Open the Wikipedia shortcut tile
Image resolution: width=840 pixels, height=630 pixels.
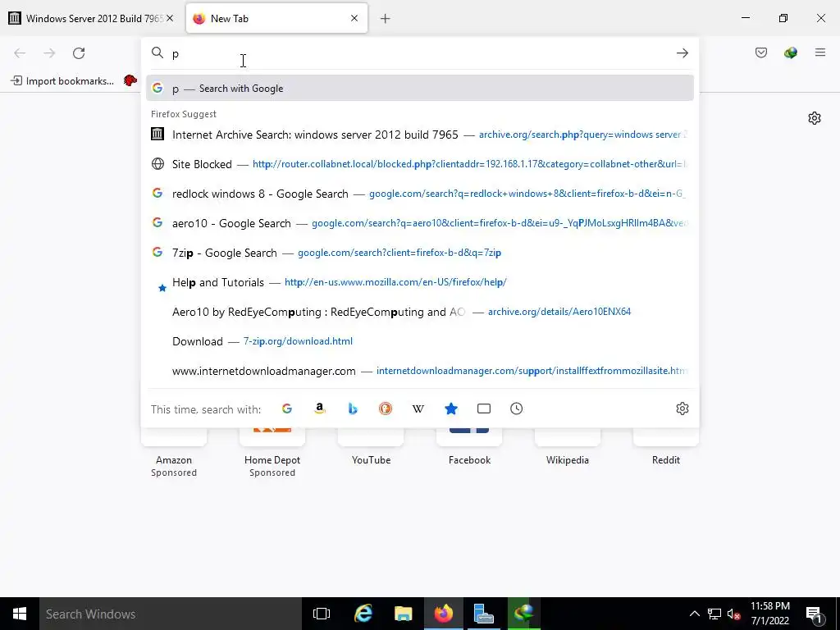pos(568,447)
